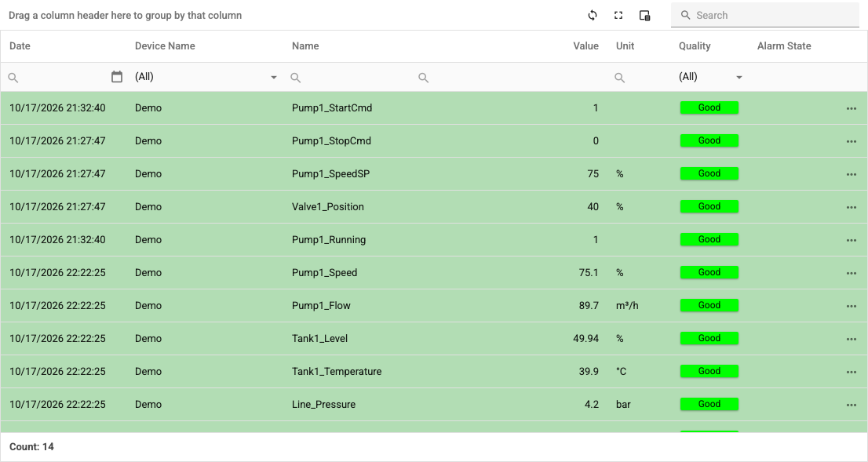The width and height of the screenshot is (868, 462).
Task: Open more options for Pump1_SpeedSP row
Action: pyautogui.click(x=852, y=174)
